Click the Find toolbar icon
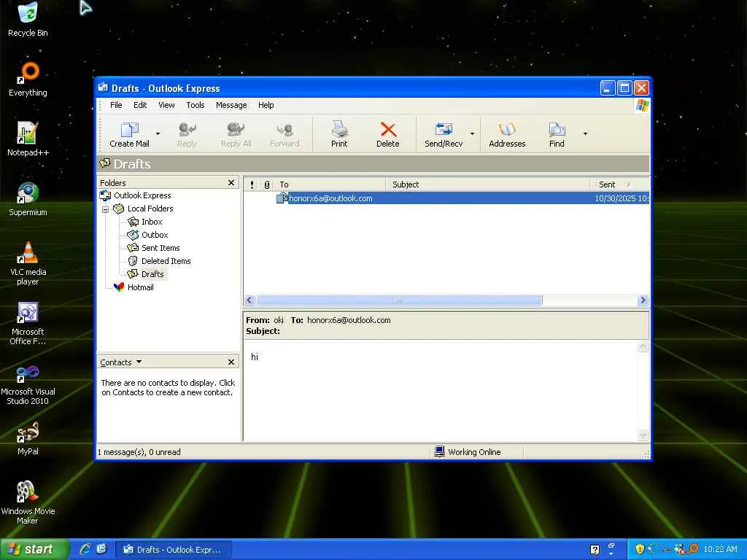The height and width of the screenshot is (560, 747). pos(557,135)
